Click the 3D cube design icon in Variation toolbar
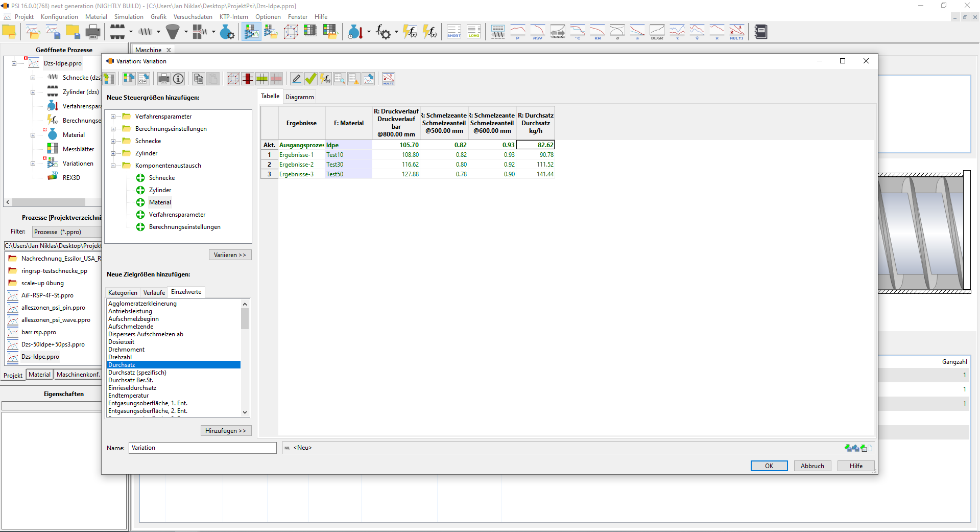Screen dimensions: 980x532 click(x=233, y=79)
